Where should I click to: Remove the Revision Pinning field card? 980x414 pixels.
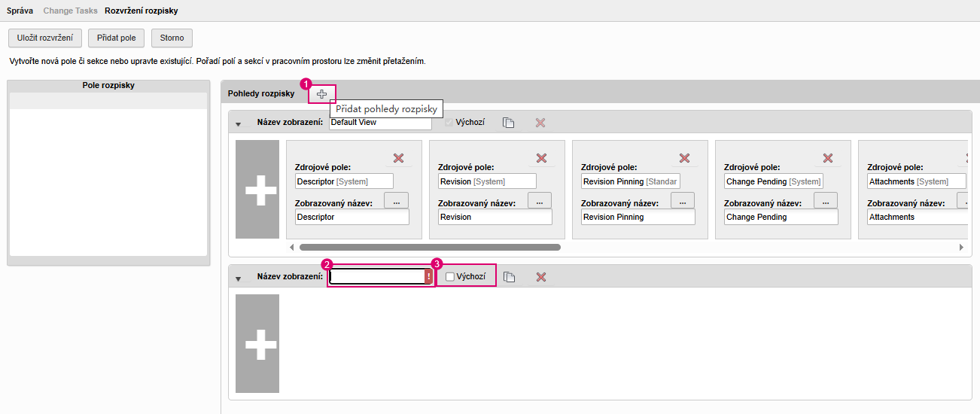pyautogui.click(x=685, y=158)
